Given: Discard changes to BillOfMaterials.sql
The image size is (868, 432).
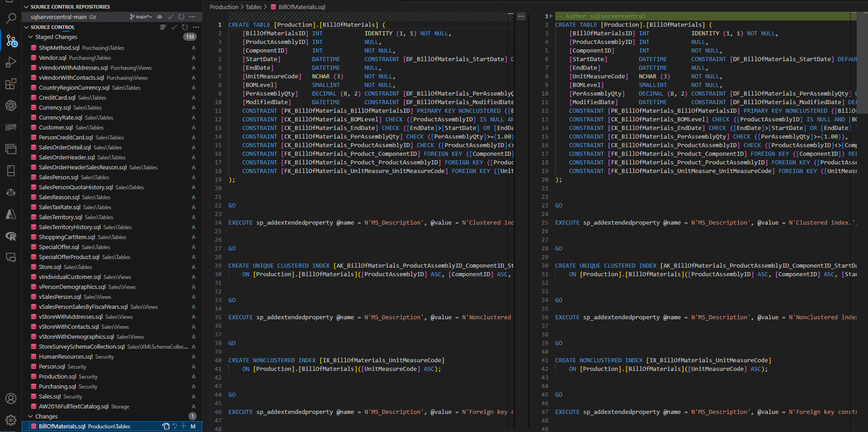Looking at the screenshot, I should pos(175,426).
